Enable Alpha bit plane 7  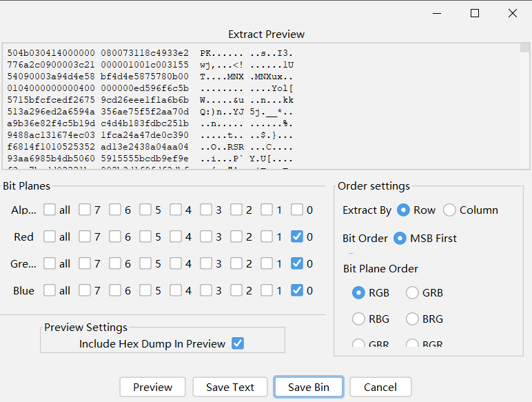85,210
